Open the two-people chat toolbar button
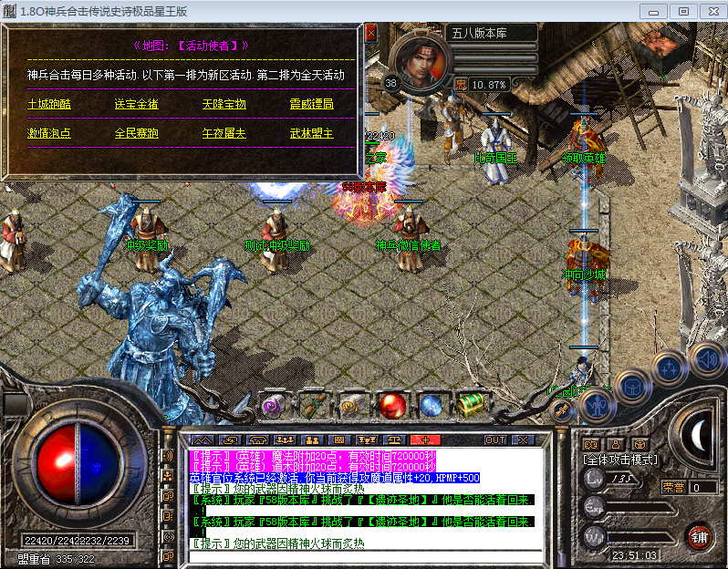The image size is (728, 569). (313, 440)
